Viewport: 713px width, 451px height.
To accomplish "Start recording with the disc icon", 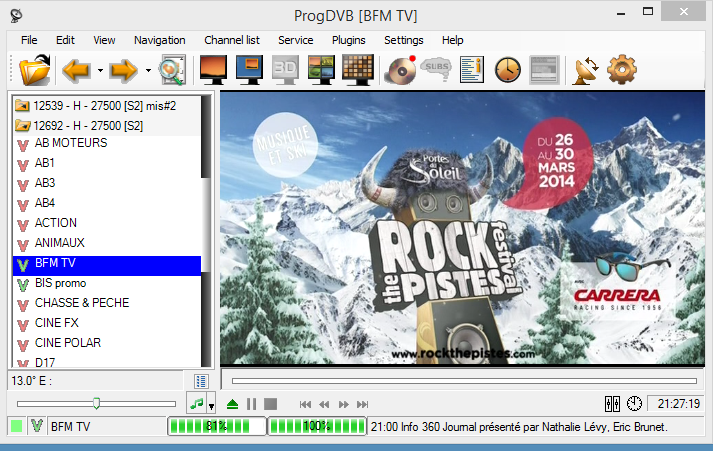I will coord(401,70).
